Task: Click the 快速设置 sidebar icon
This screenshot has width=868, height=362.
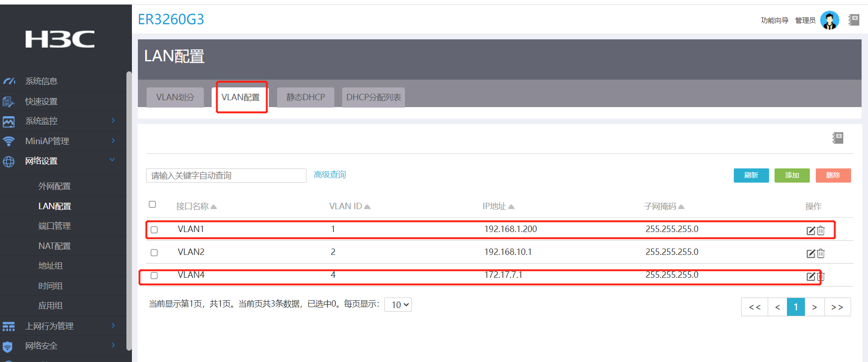Action: tap(9, 102)
